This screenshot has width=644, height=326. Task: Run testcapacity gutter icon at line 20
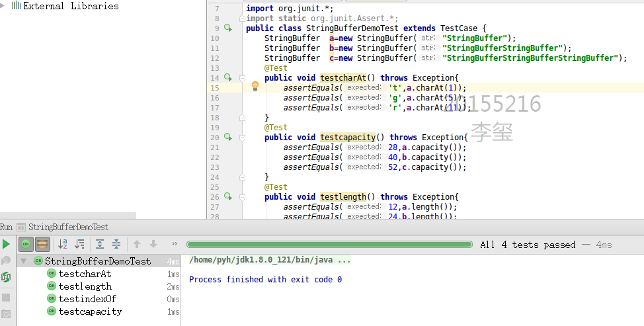(x=228, y=137)
